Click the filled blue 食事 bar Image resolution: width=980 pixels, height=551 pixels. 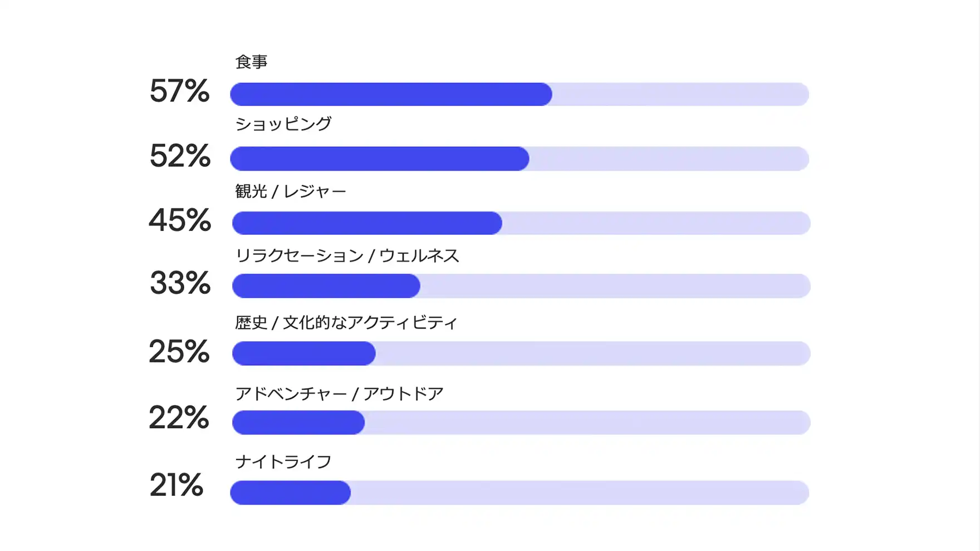click(x=391, y=94)
